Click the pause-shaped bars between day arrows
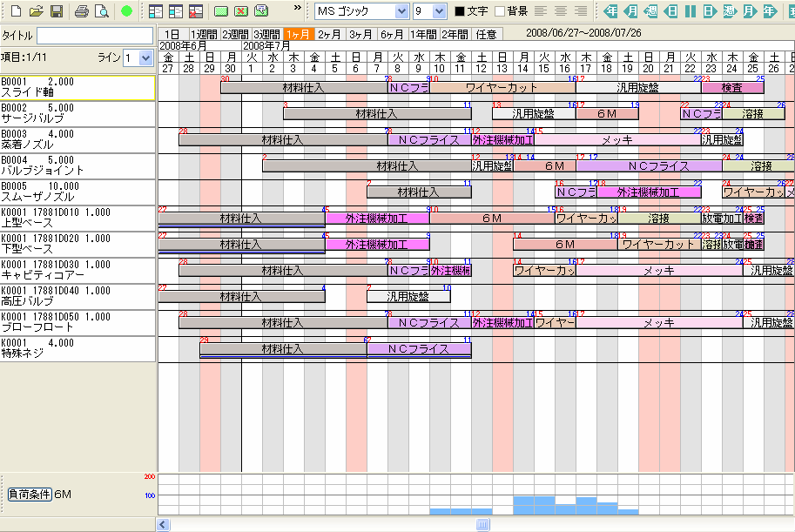This screenshot has height=532, width=795. [690, 10]
